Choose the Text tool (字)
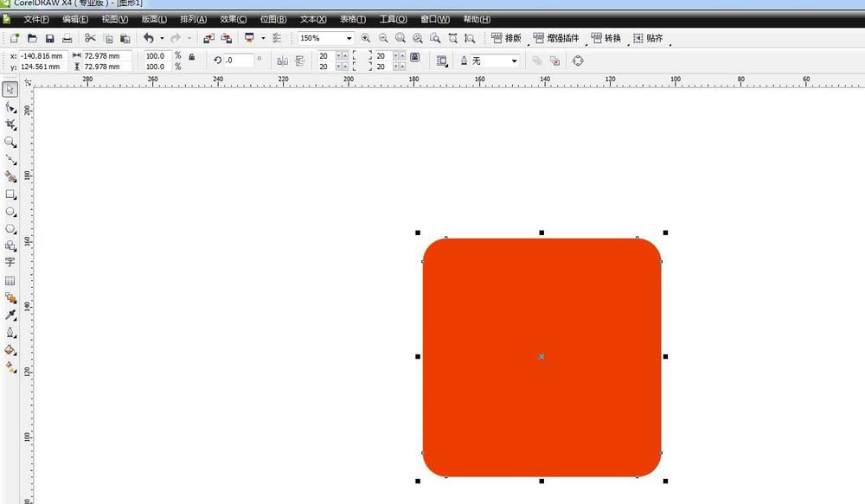 click(10, 263)
